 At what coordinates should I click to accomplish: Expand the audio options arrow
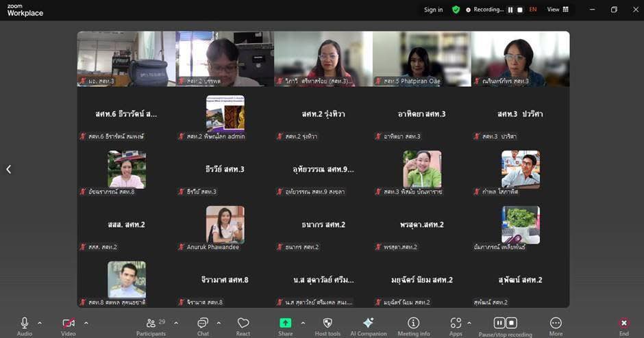coord(40,323)
